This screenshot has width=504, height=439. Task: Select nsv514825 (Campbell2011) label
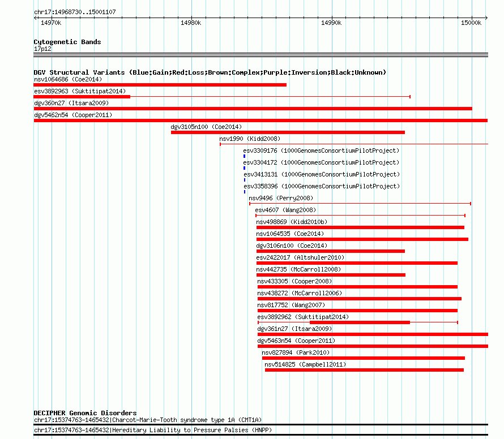305,364
